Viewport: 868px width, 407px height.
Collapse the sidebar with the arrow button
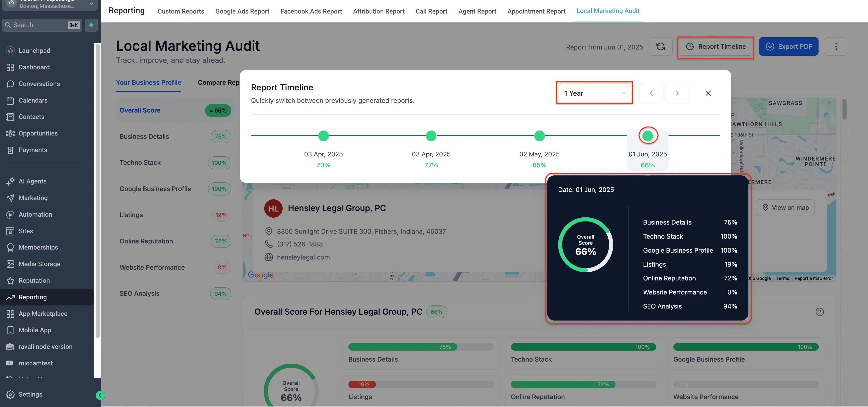pyautogui.click(x=100, y=396)
